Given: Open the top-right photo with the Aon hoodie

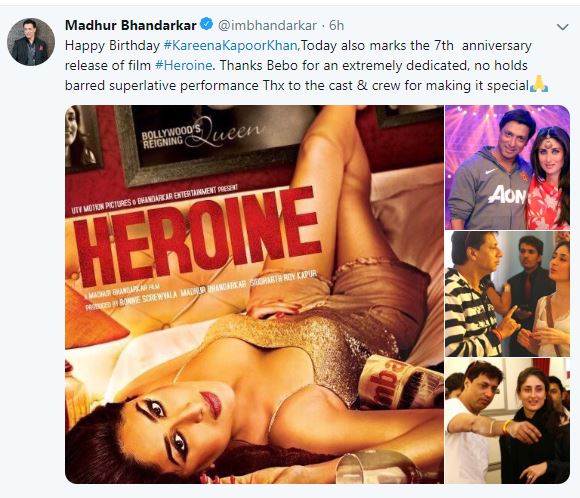Looking at the screenshot, I should coord(507,167).
